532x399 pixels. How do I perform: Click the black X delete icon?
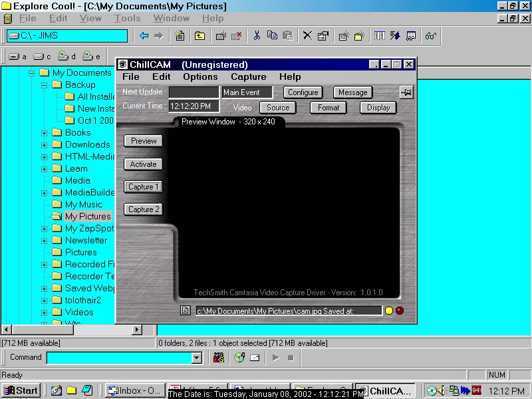click(x=307, y=35)
